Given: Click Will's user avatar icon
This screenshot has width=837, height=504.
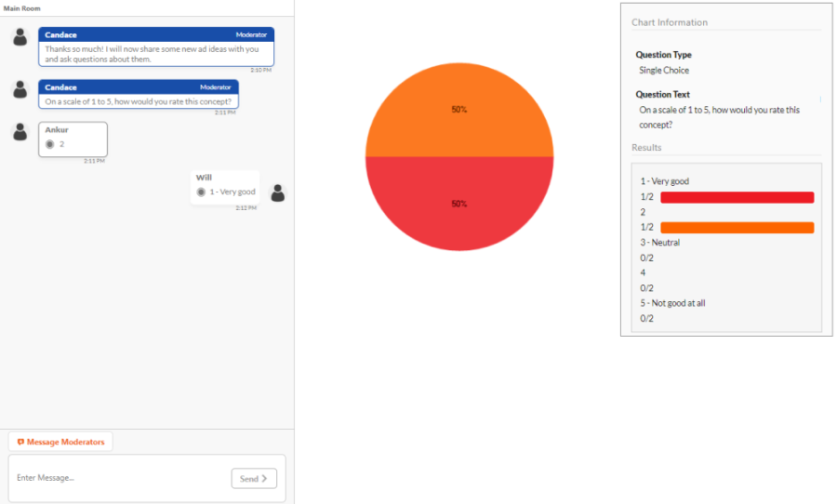Looking at the screenshot, I should (277, 192).
